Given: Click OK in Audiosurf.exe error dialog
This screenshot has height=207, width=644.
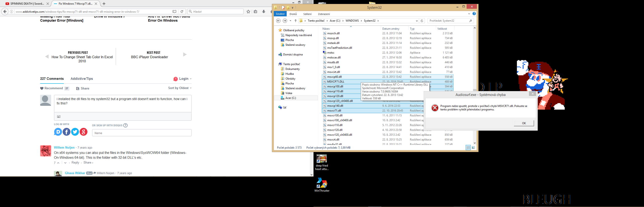Looking at the screenshot, I should 524,123.
